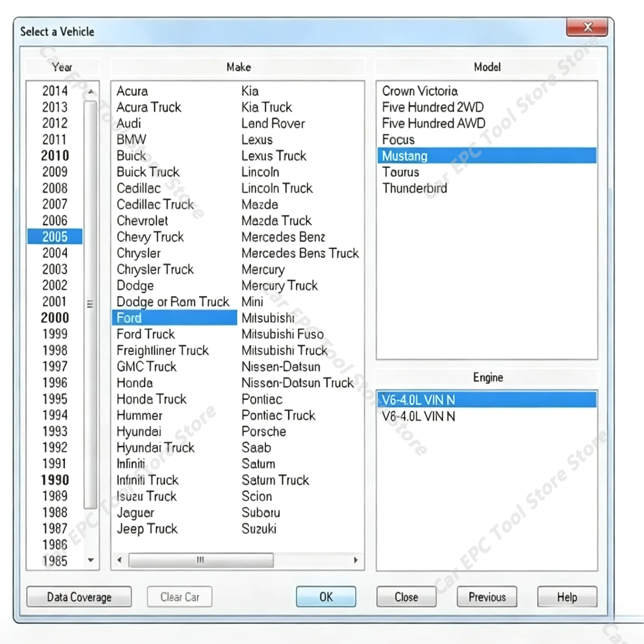Screen dimensions: 644x644
Task: Pick Suzuki from the Make list
Action: pos(259,529)
